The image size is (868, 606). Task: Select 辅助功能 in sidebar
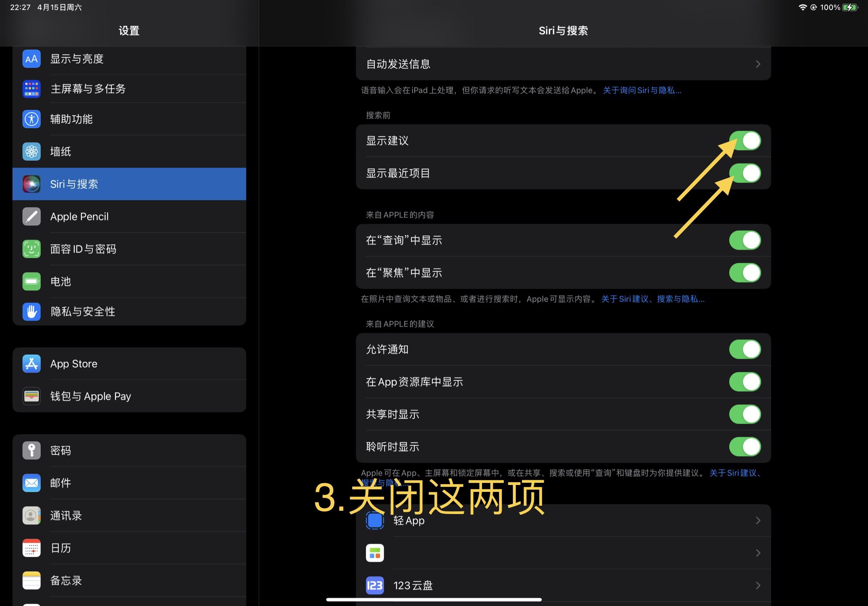pyautogui.click(x=129, y=119)
